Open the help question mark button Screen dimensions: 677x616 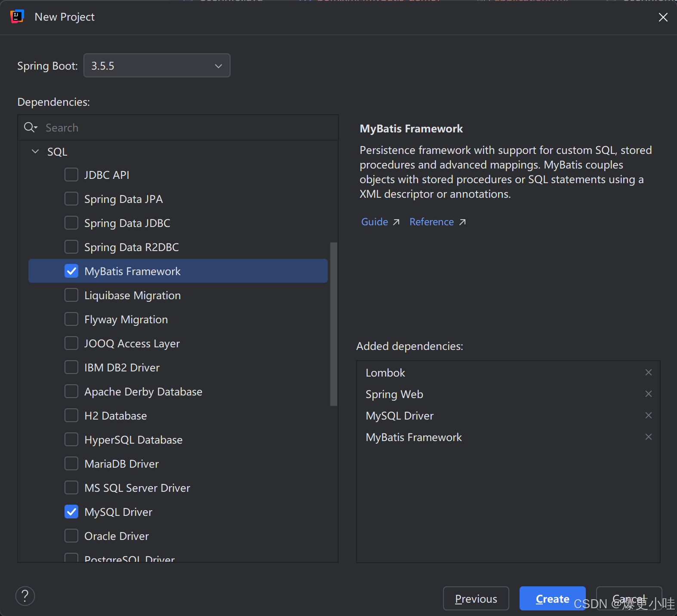click(x=25, y=596)
